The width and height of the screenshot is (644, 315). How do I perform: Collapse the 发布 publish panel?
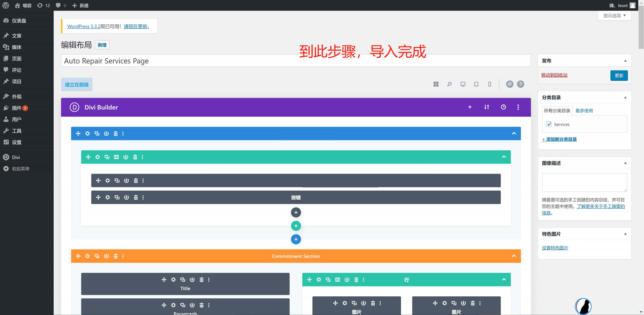625,60
